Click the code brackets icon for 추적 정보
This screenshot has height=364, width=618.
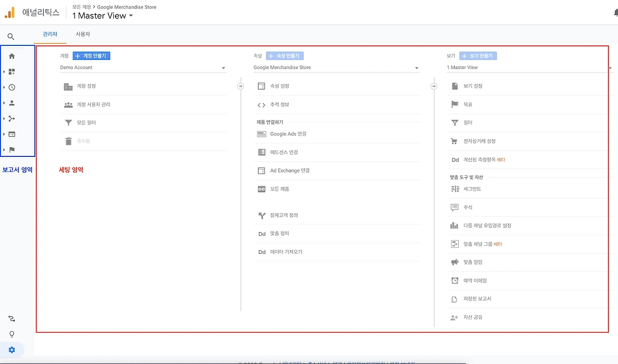tap(261, 105)
